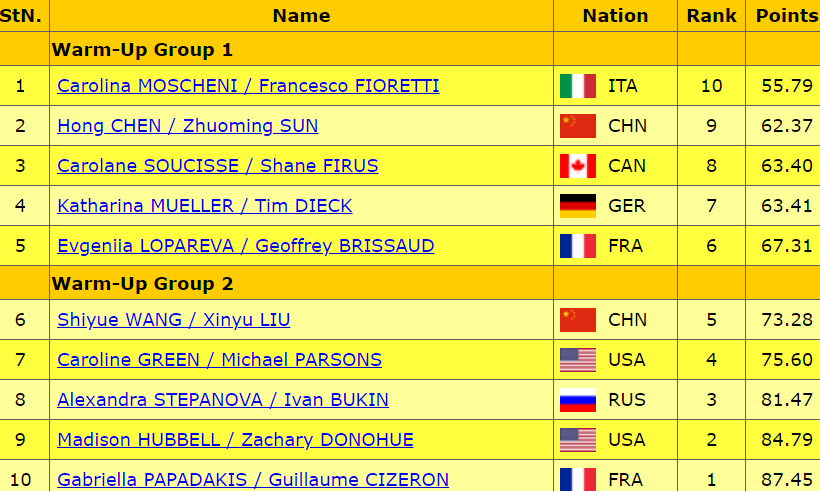Image resolution: width=820 pixels, height=491 pixels.
Task: Click the Name column header
Action: point(301,16)
